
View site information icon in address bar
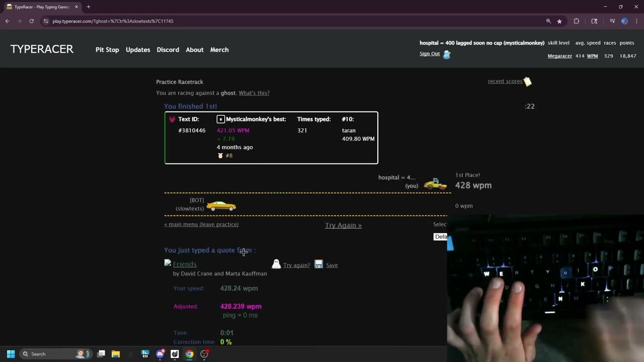46,21
